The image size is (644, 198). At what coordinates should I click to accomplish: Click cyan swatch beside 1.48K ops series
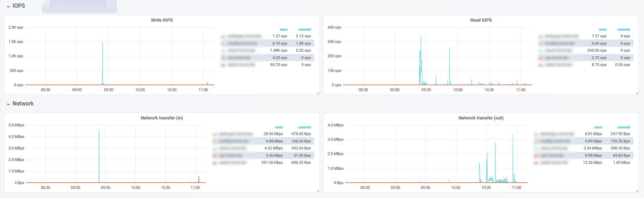(223, 51)
